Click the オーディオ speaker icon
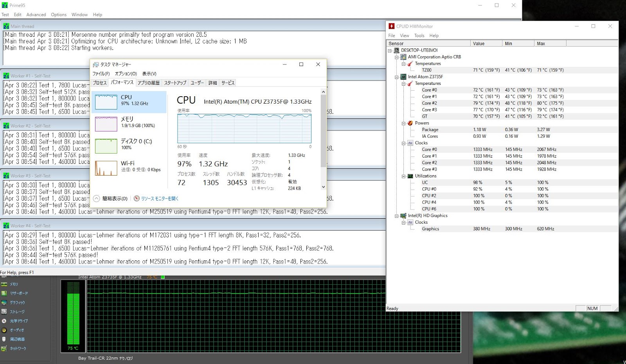The width and height of the screenshot is (626, 364). pyautogui.click(x=4, y=330)
